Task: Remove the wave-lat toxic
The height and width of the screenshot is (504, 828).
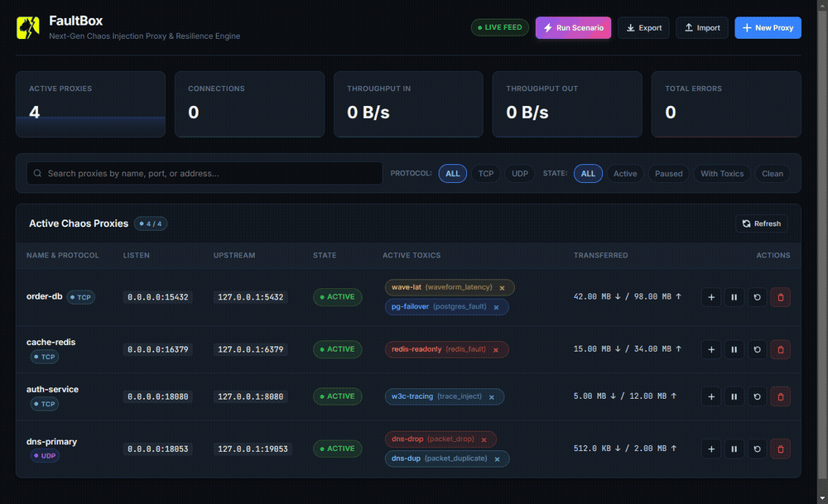Action: (x=503, y=288)
